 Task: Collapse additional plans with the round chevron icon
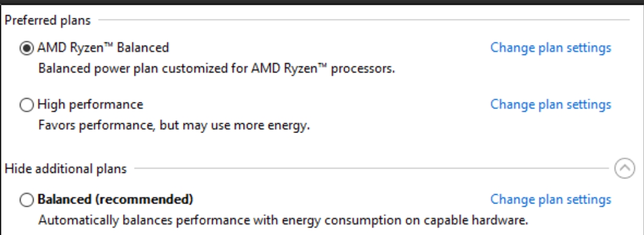624,169
